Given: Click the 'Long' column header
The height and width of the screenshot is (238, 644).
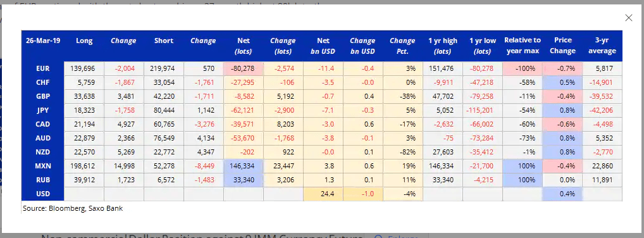Looking at the screenshot, I should 84,41.
